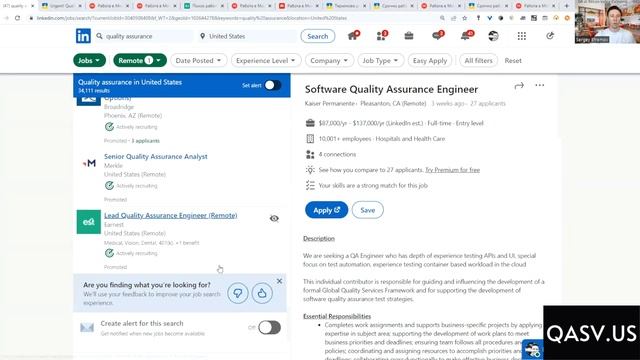This screenshot has height=360, width=640.
Task: Open the Jobs briefcase icon
Action: (x=409, y=36)
